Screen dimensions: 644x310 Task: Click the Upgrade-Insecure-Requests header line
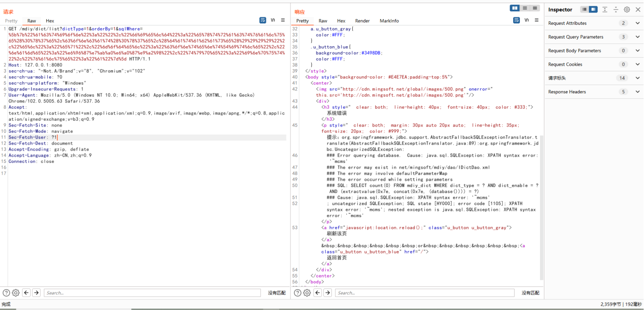click(46, 89)
